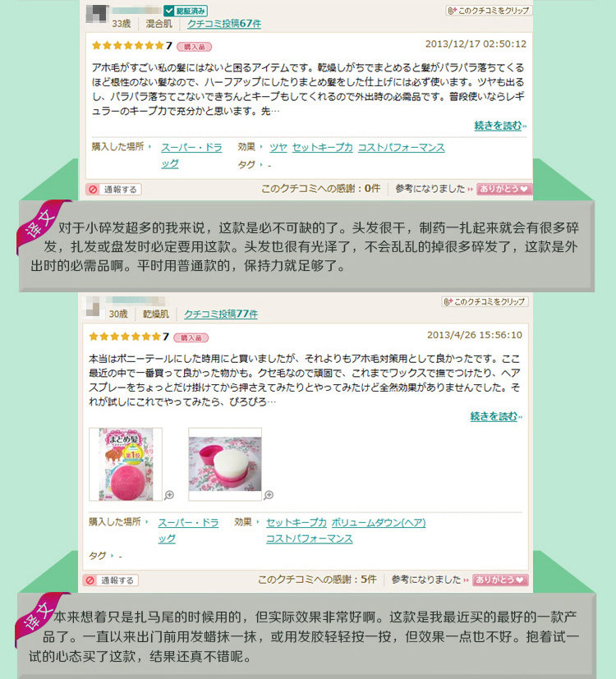616x679 pixels.
Task: Click スーパー・ドラッグ link in first review
Action: [191, 155]
